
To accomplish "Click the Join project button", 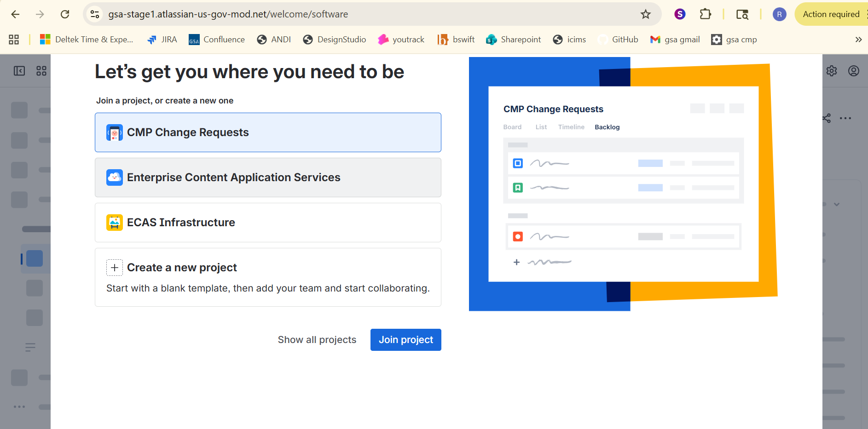I will coord(406,340).
